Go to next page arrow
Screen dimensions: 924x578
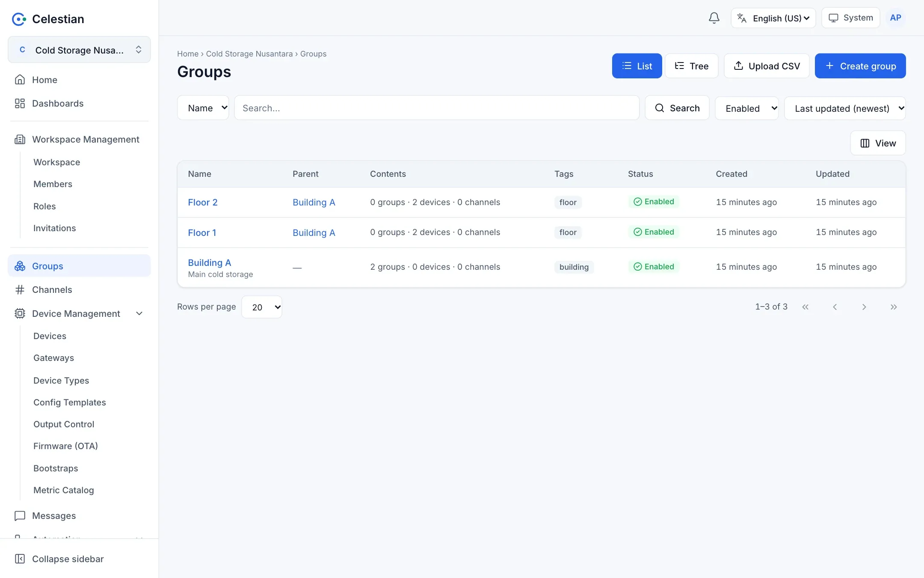pyautogui.click(x=864, y=307)
